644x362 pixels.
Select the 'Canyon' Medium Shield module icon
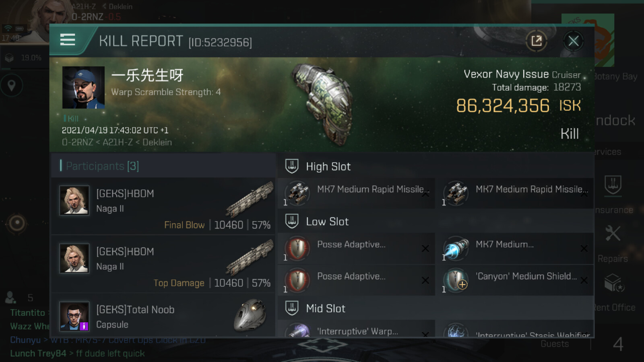coord(456,280)
